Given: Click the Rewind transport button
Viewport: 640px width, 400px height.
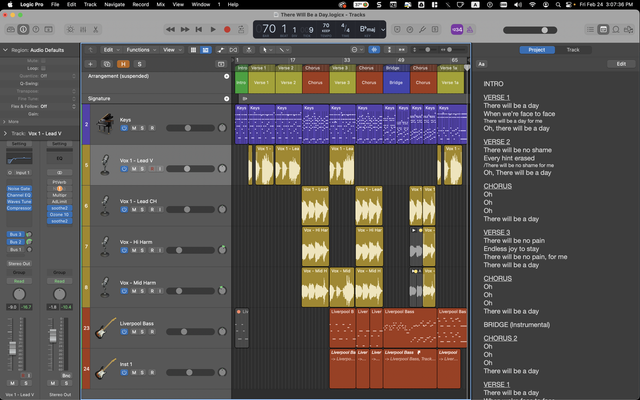Looking at the screenshot, I should pyautogui.click(x=170, y=29).
